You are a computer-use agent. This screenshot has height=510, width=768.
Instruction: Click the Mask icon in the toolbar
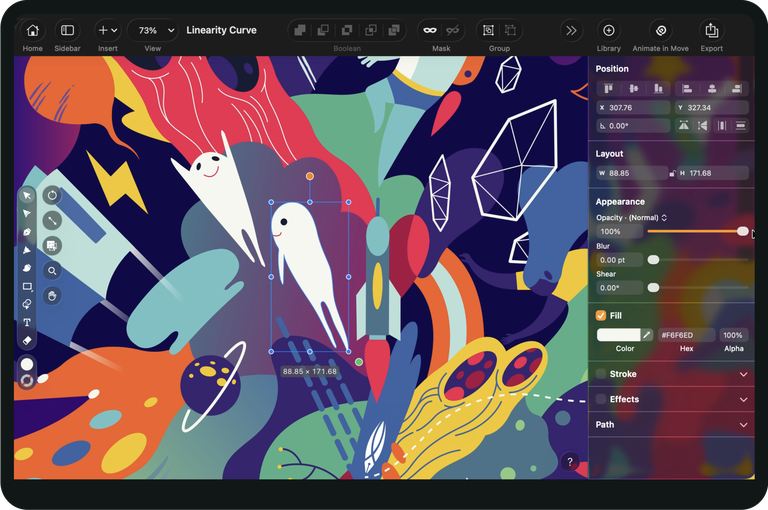click(430, 31)
